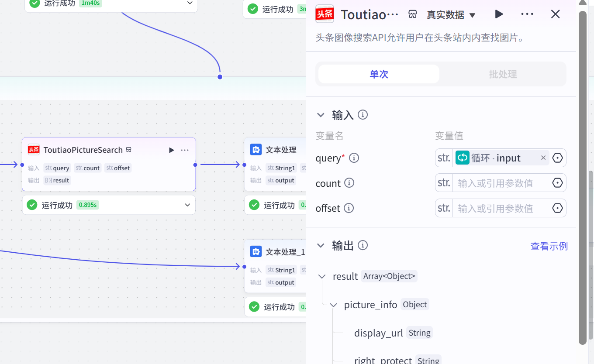Image resolution: width=594 pixels, height=364 pixels.
Task: Select the ToutiaoPictureSearch node title
Action: 83,150
